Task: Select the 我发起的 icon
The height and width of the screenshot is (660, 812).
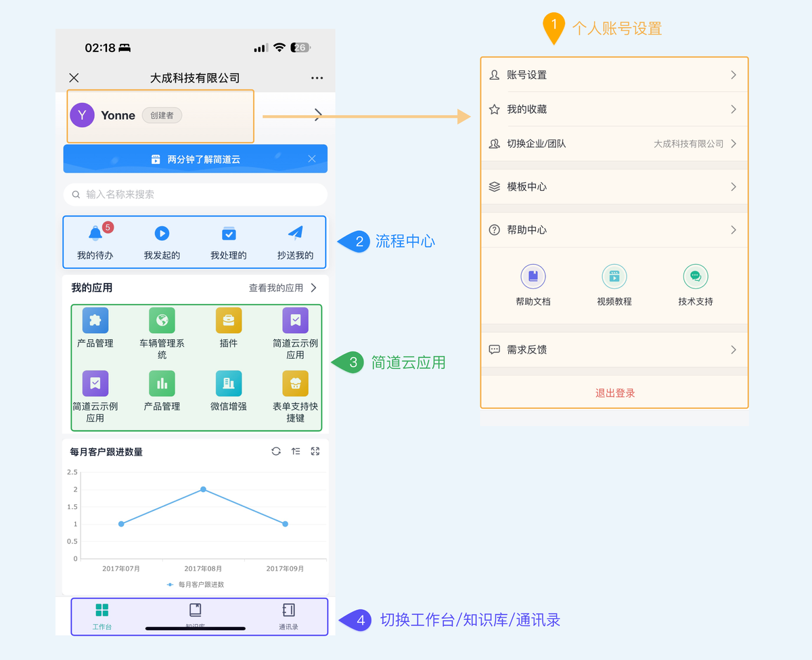Action: 161,233
